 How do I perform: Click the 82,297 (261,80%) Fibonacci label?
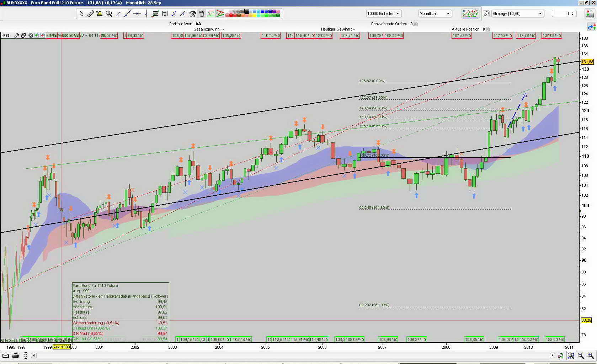[x=374, y=305]
